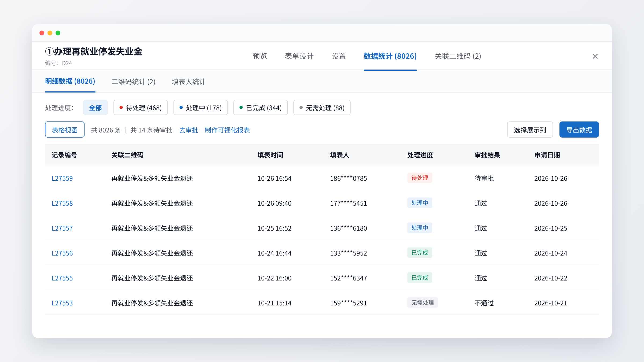Open record L27558
Screen dimensions: 644x362
tap(62, 203)
